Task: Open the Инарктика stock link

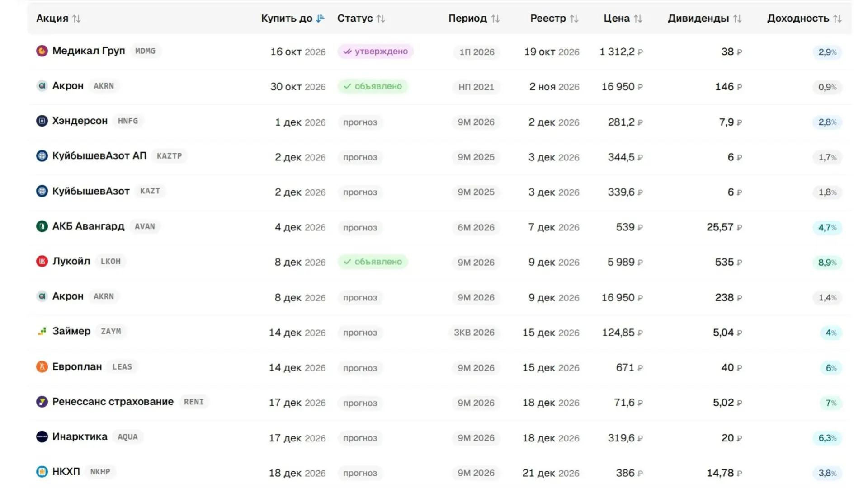Action: pos(80,436)
